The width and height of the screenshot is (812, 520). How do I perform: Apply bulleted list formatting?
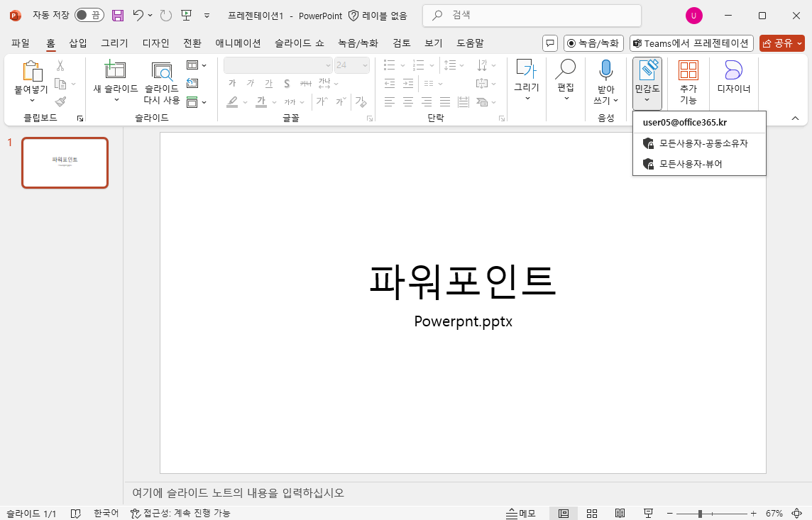pos(389,65)
